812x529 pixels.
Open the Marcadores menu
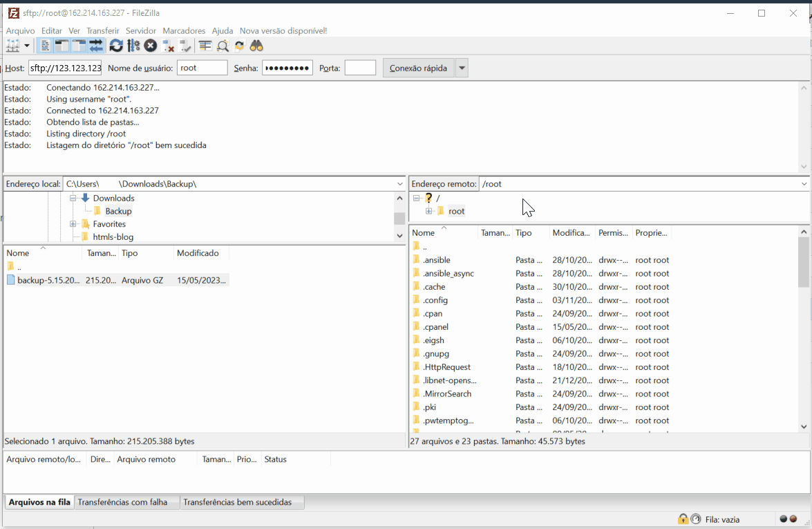coord(184,30)
